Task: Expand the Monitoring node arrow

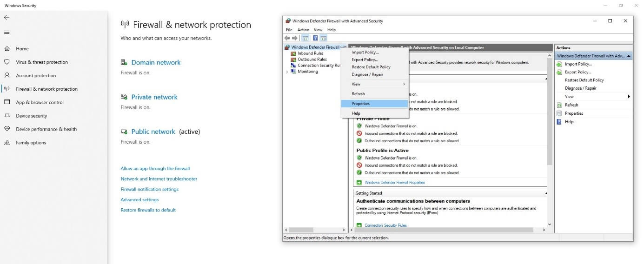Action: click(x=286, y=72)
